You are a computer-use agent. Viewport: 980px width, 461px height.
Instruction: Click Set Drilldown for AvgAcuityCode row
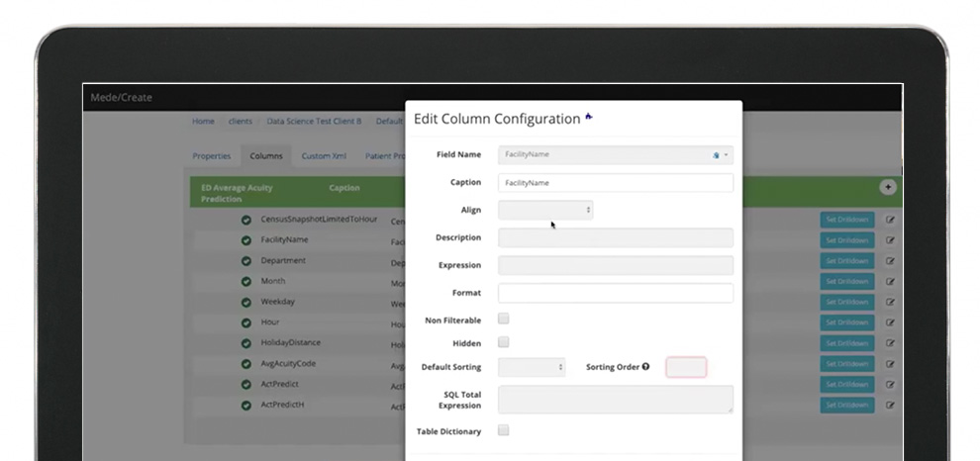point(847,364)
